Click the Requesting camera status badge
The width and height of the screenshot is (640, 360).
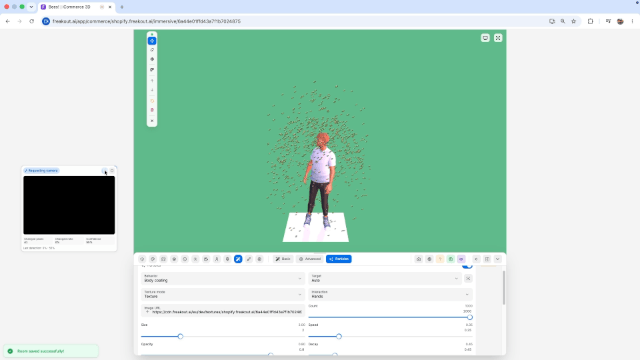pos(41,171)
